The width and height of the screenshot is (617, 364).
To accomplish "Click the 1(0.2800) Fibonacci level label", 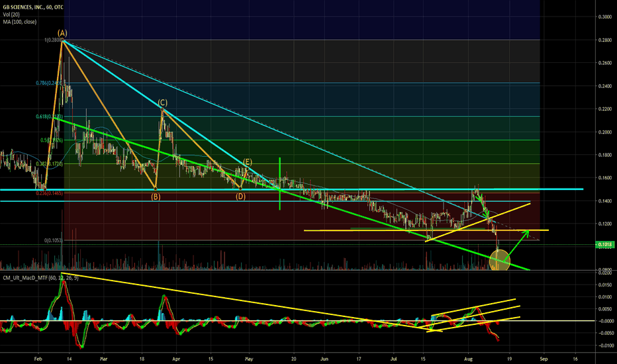I will click(x=54, y=40).
